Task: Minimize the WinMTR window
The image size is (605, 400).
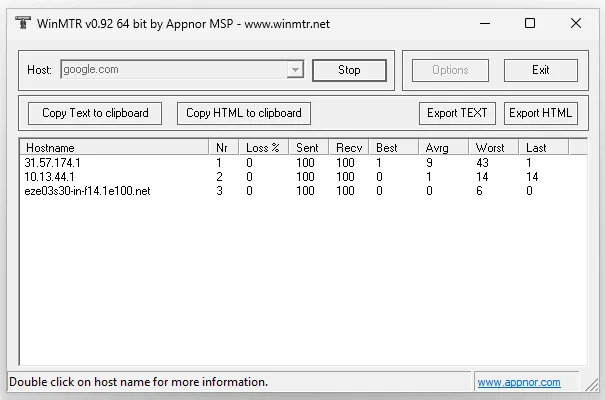Action: point(485,24)
